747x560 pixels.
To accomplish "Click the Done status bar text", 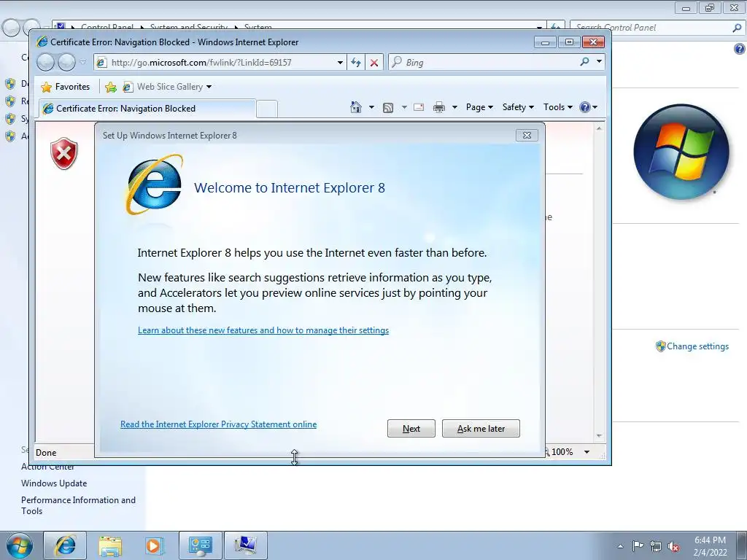I will (x=46, y=452).
